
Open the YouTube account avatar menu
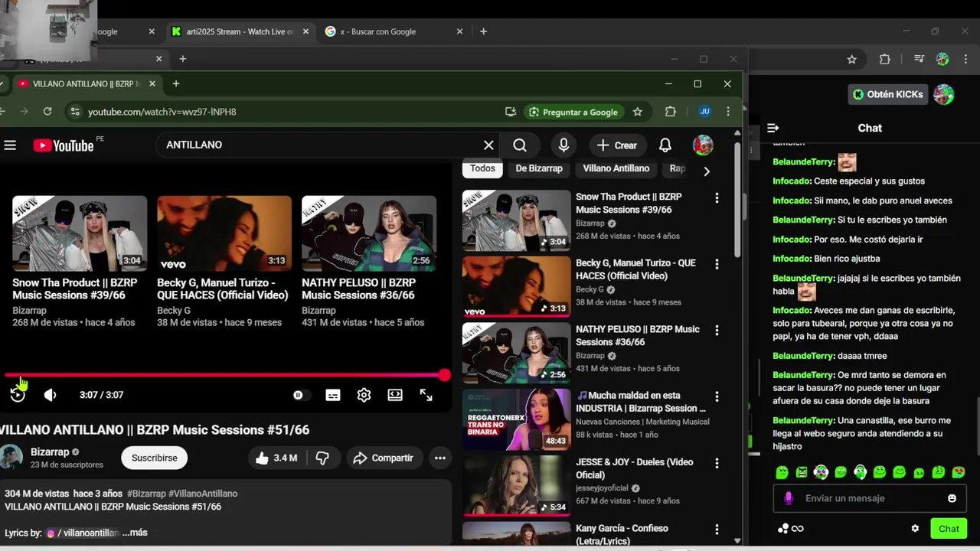(x=703, y=145)
